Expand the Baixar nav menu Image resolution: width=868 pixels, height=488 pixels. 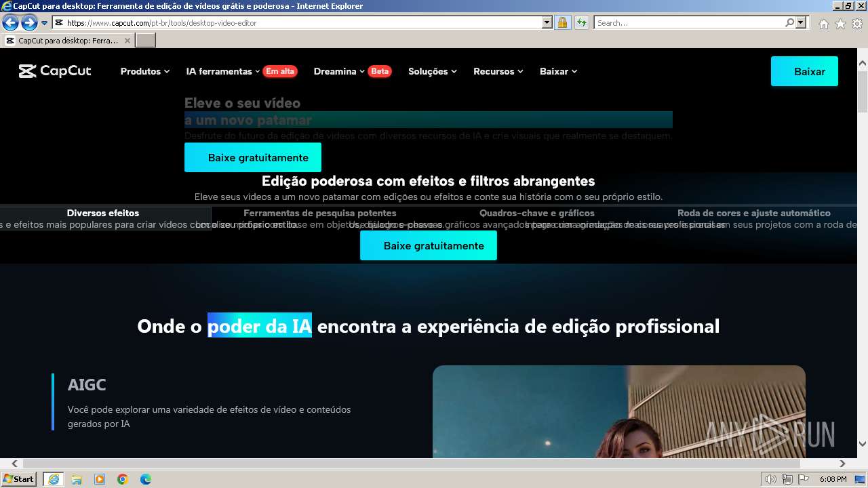pyautogui.click(x=559, y=71)
